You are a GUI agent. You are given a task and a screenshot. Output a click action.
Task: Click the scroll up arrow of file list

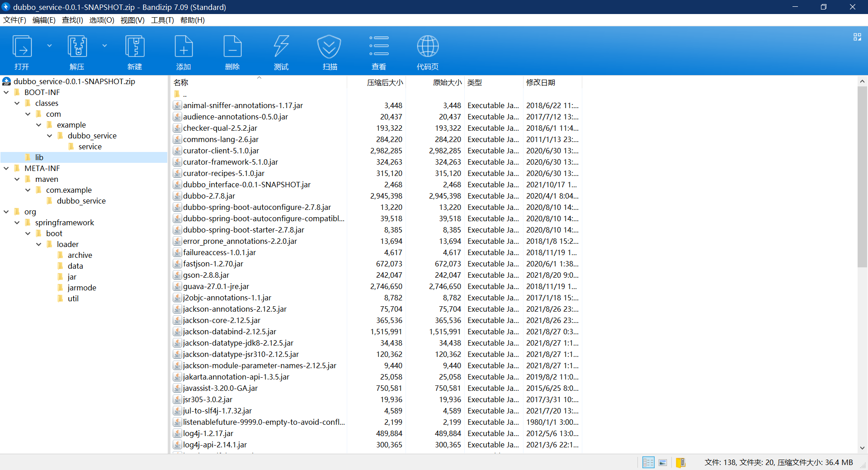pyautogui.click(x=862, y=81)
